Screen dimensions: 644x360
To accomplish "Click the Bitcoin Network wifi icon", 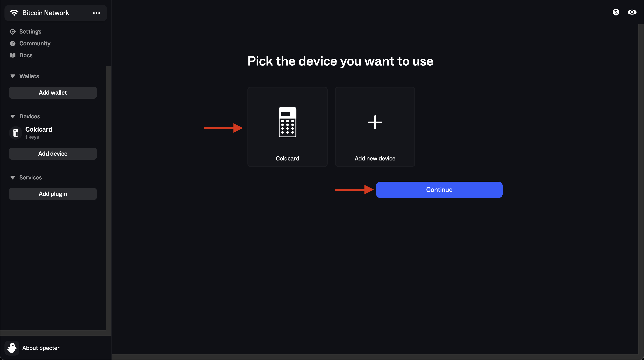I will coord(14,13).
